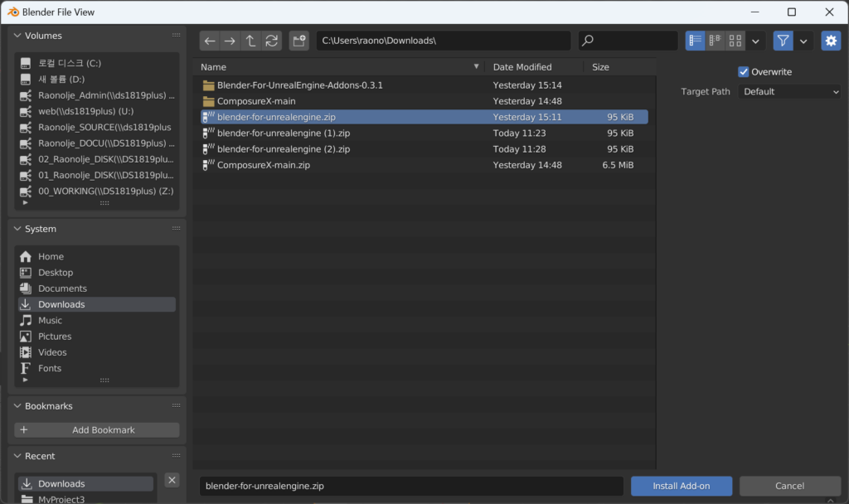This screenshot has width=849, height=504.
Task: Go to Downloads in System list
Action: tap(97, 304)
